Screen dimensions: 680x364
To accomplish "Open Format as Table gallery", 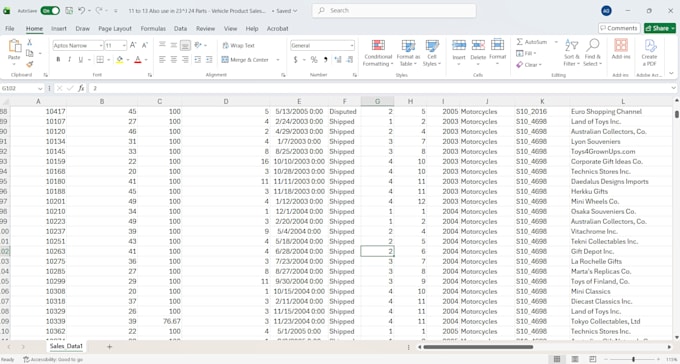I will point(408,53).
